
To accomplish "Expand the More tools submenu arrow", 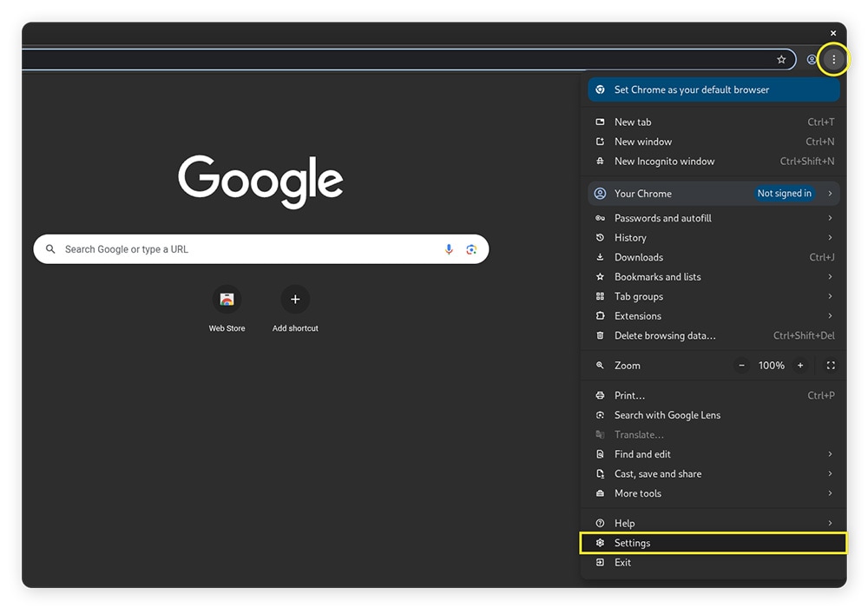I will coord(830,493).
